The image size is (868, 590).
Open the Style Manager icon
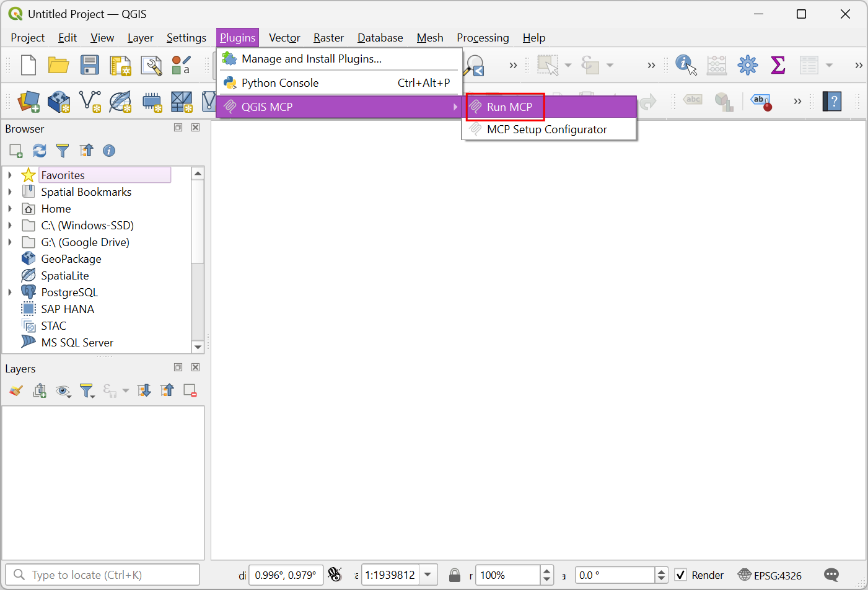[x=181, y=65]
